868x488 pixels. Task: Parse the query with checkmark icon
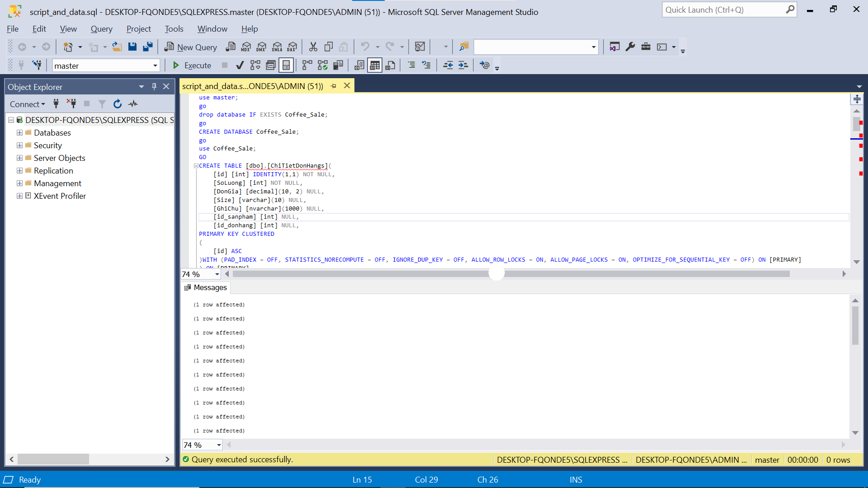[x=240, y=66]
